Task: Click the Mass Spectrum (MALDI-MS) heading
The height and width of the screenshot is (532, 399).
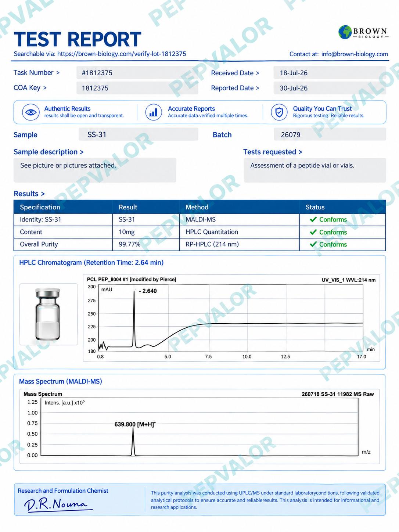Action: tap(61, 381)
